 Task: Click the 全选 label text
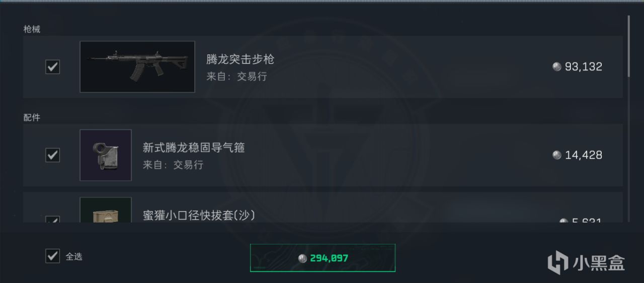point(74,256)
